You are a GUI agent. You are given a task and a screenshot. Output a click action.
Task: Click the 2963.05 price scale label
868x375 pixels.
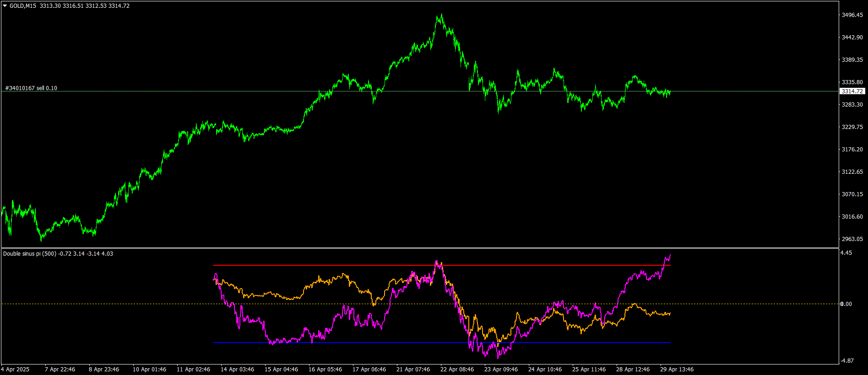coord(852,239)
